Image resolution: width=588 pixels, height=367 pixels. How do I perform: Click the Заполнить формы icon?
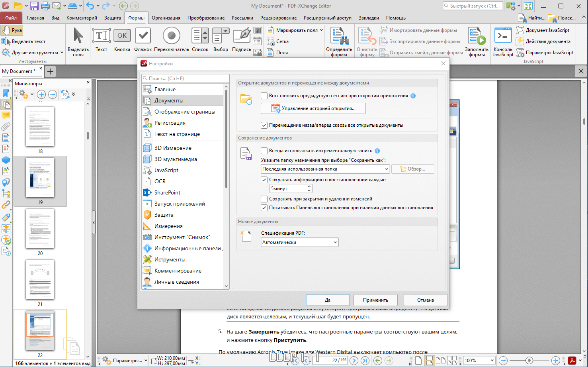477,42
